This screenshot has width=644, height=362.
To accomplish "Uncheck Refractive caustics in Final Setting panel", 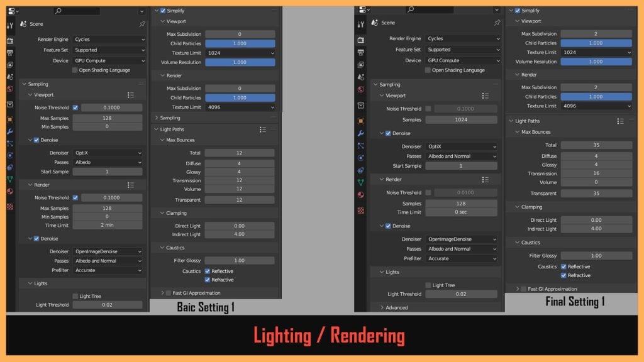I will (x=563, y=275).
